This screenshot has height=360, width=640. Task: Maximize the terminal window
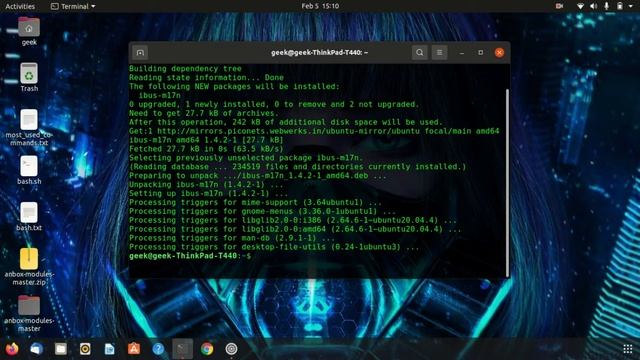pyautogui.click(x=480, y=53)
